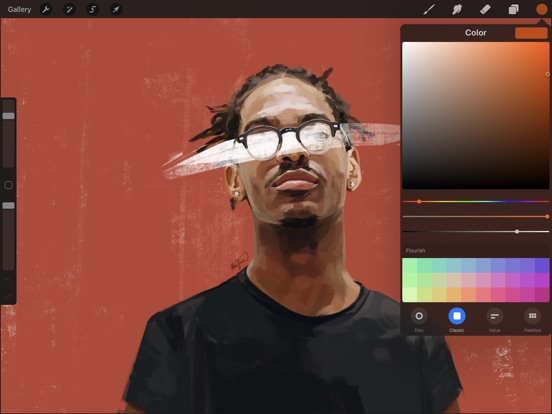Tap the active color circle in the top bar
The image size is (552, 414).
(x=541, y=10)
